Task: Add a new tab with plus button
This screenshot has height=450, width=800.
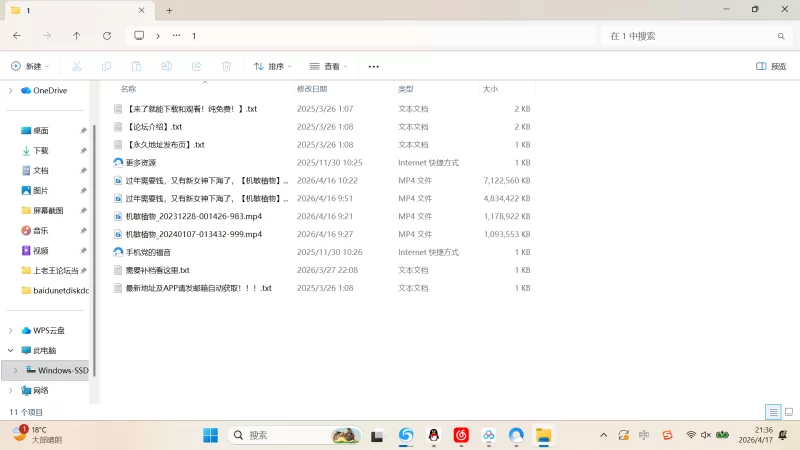Action: pyautogui.click(x=169, y=10)
